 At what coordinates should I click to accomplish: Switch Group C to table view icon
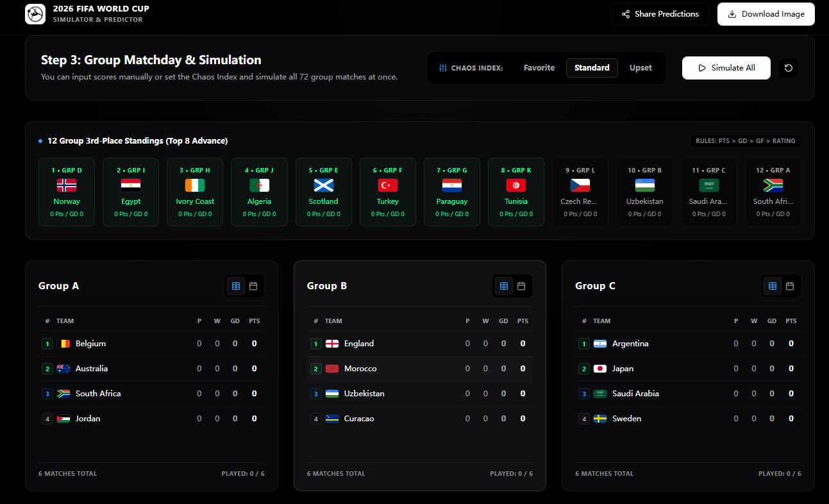tap(773, 286)
